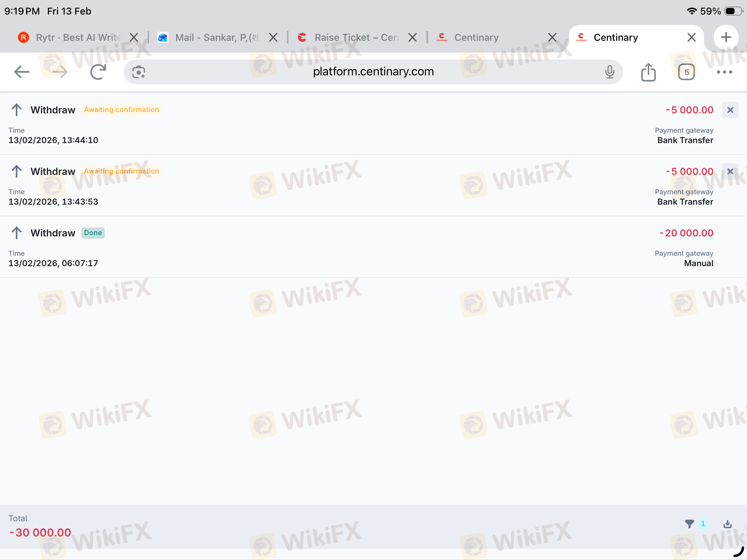Click the Awaiting confirmation status on first withdraw

(121, 110)
